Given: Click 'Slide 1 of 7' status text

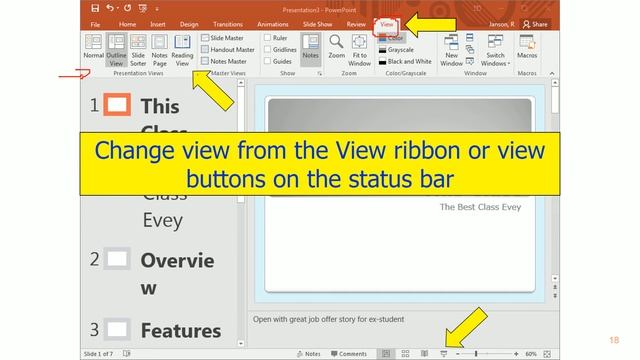Looking at the screenshot, I should point(98,354).
